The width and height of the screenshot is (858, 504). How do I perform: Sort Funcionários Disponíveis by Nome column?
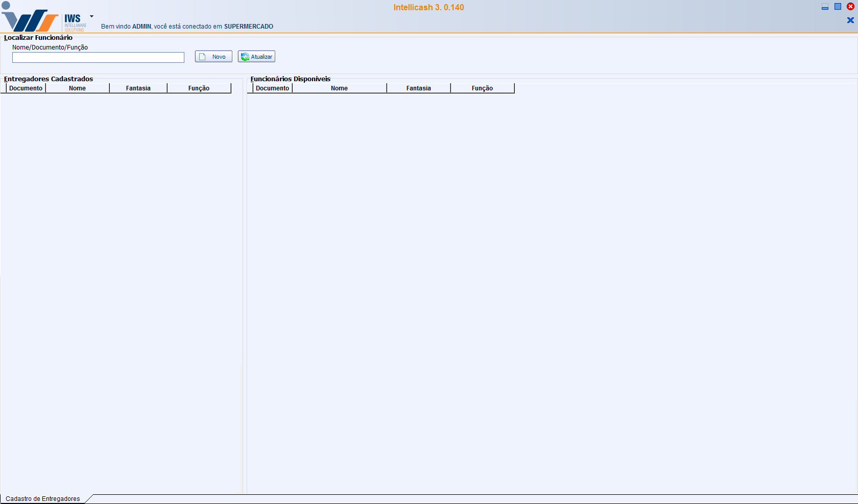[339, 88]
